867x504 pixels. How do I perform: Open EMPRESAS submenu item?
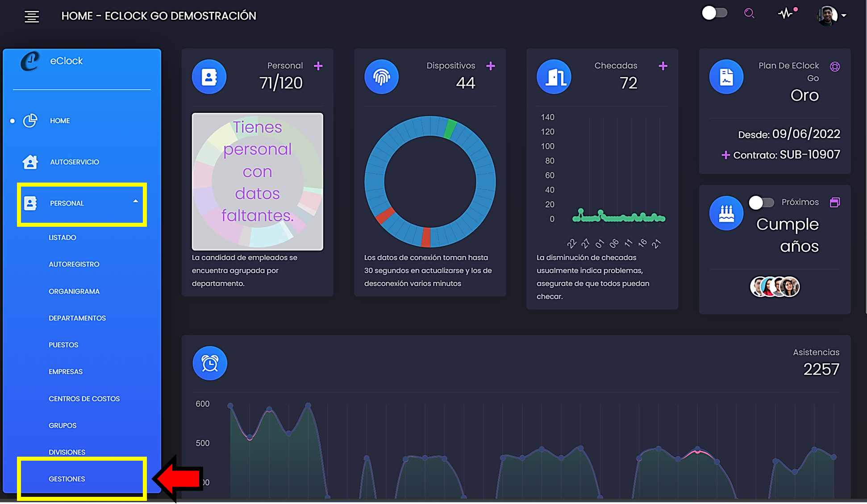click(66, 372)
